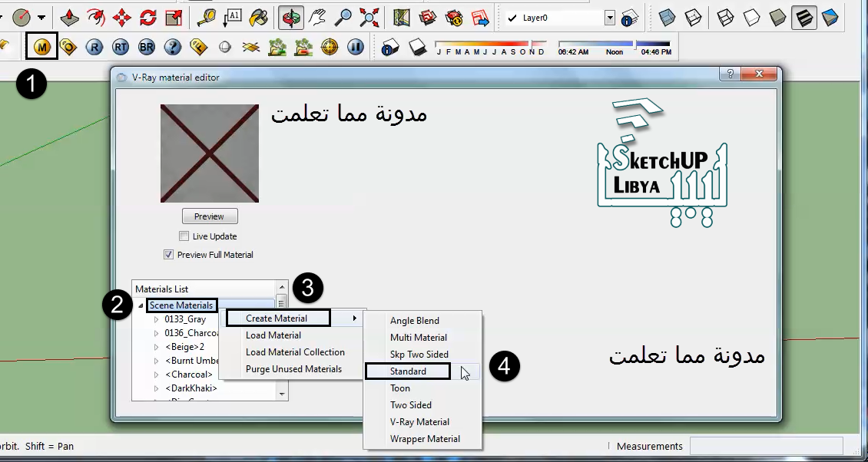Select the Scale tool
Image resolution: width=868 pixels, height=462 pixels.
click(174, 18)
